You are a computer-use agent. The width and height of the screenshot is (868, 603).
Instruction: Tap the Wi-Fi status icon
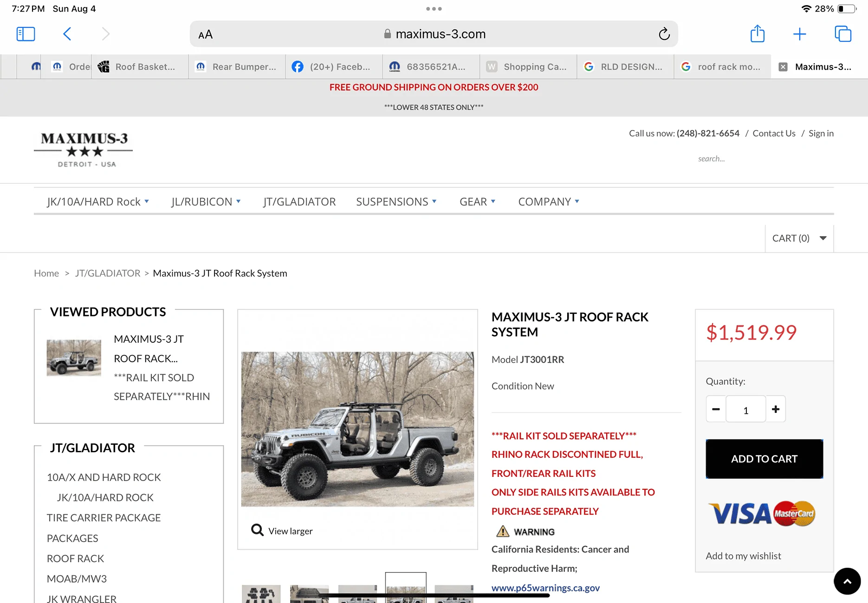806,9
